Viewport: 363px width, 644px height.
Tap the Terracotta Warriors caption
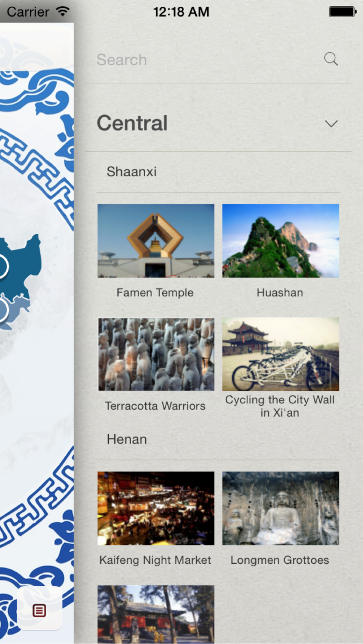[155, 406]
